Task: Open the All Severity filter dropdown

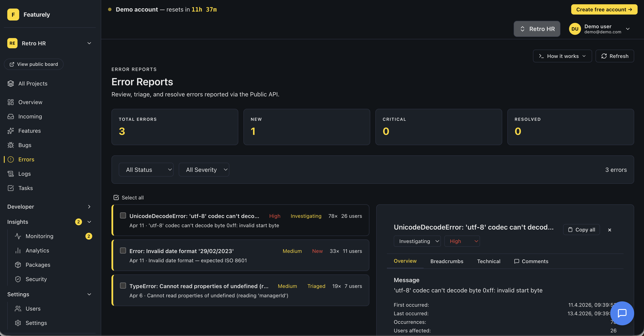Action: click(204, 170)
